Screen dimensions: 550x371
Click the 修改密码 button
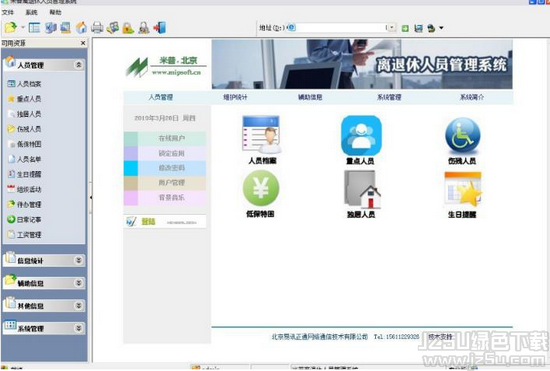[165, 168]
